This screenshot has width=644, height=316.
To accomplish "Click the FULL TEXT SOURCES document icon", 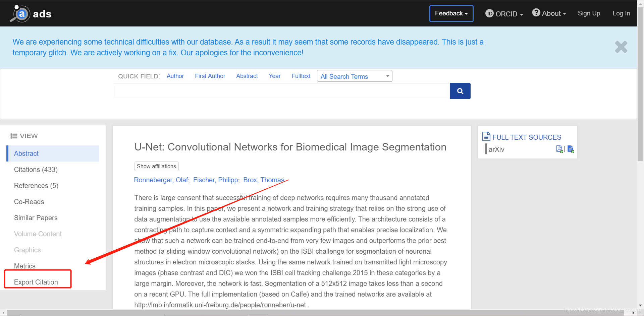I will [x=486, y=136].
